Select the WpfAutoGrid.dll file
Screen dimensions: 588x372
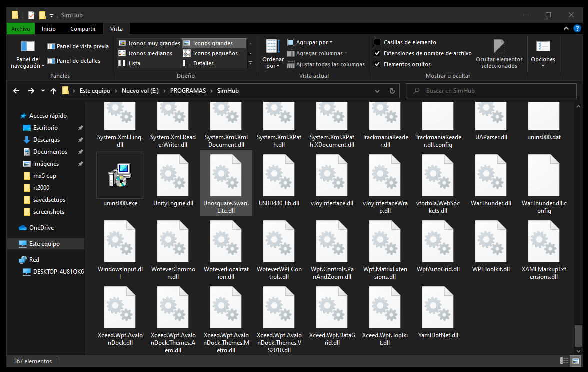(438, 246)
